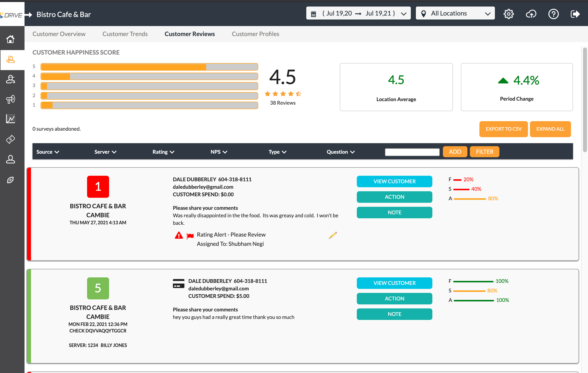Open the help question mark icon
The height and width of the screenshot is (373, 588).
553,14
